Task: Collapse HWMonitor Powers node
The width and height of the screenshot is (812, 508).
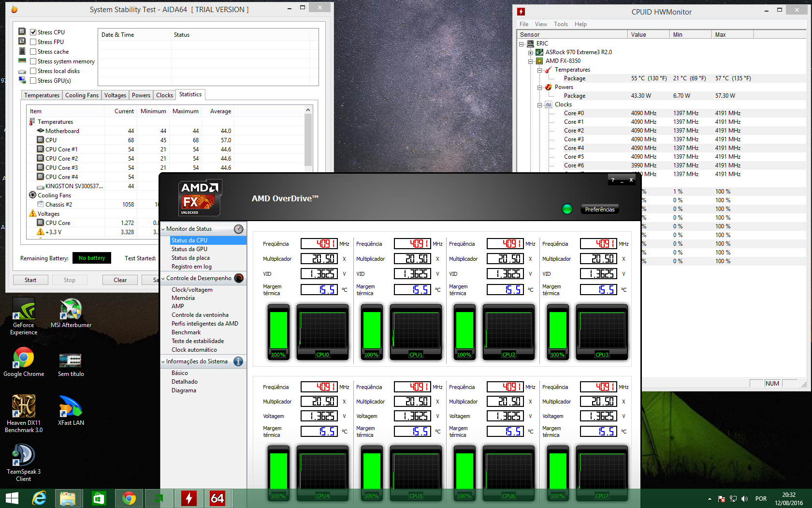Action: click(x=539, y=87)
